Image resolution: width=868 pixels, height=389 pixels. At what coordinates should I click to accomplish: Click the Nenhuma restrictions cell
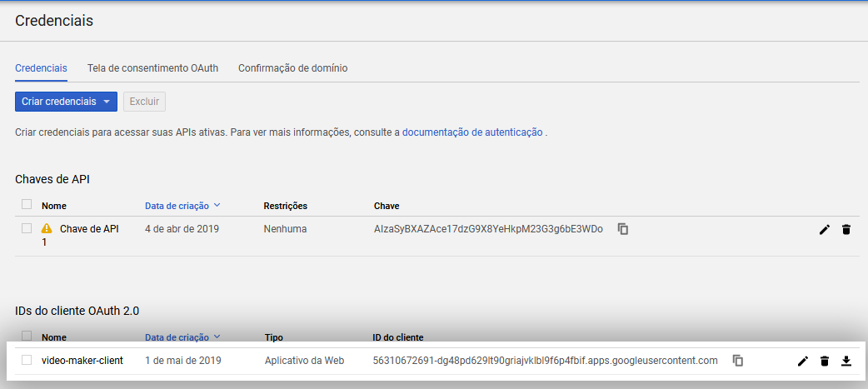point(285,229)
